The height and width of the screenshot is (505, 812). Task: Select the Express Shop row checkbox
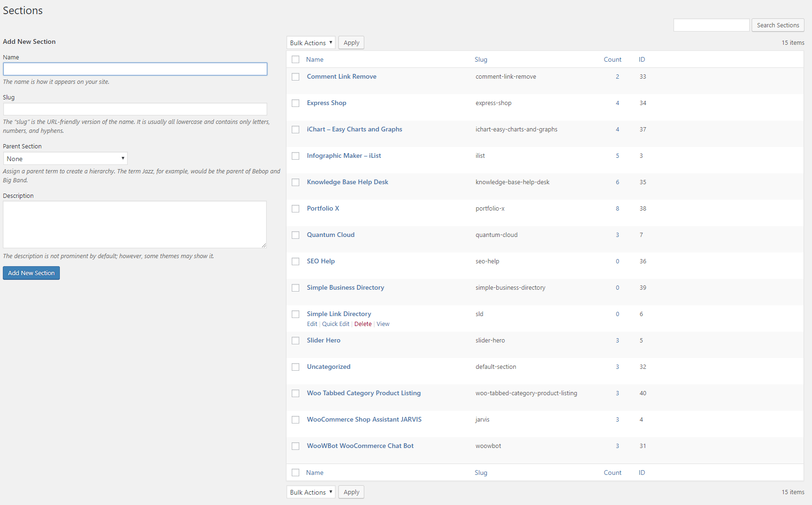pos(295,103)
